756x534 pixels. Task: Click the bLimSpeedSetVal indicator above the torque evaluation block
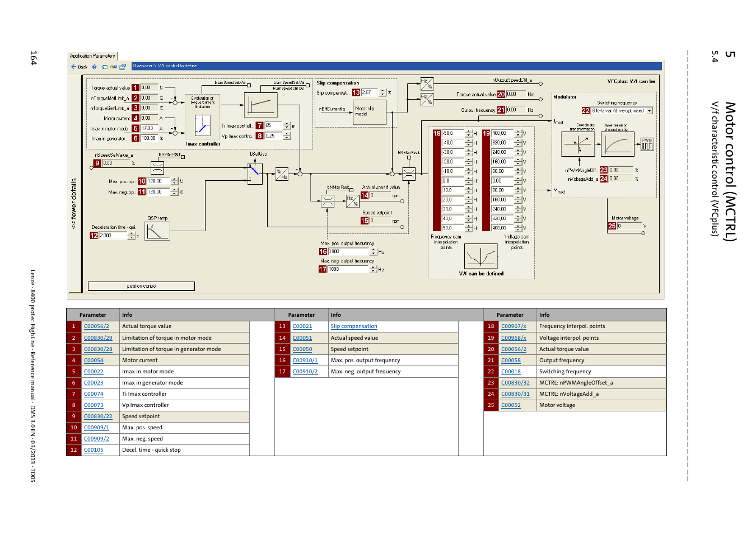tap(249, 86)
